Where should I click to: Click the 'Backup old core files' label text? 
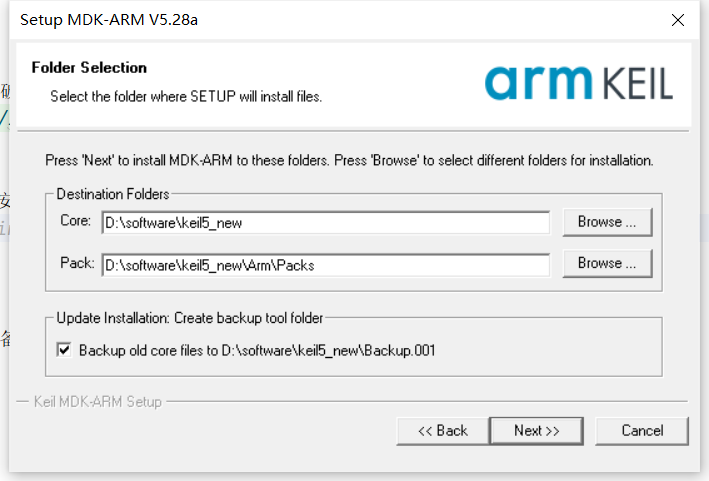(x=257, y=350)
